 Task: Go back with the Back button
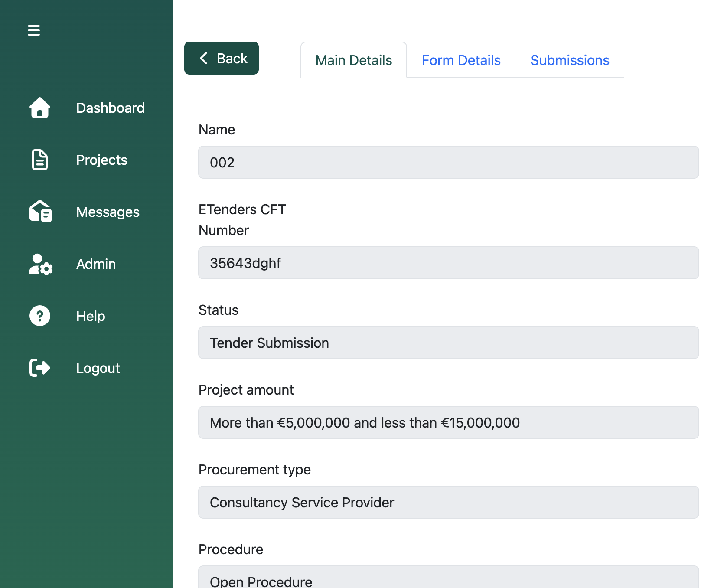tap(222, 58)
